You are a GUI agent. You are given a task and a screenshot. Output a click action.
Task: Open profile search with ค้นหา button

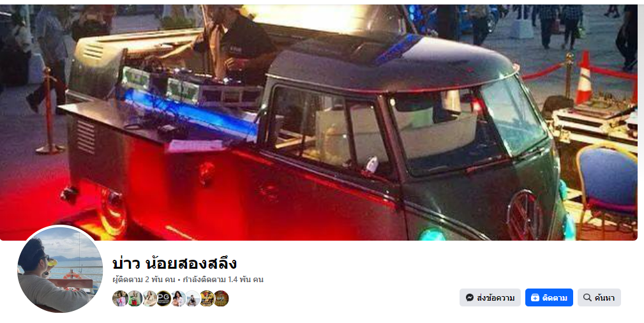(x=599, y=297)
